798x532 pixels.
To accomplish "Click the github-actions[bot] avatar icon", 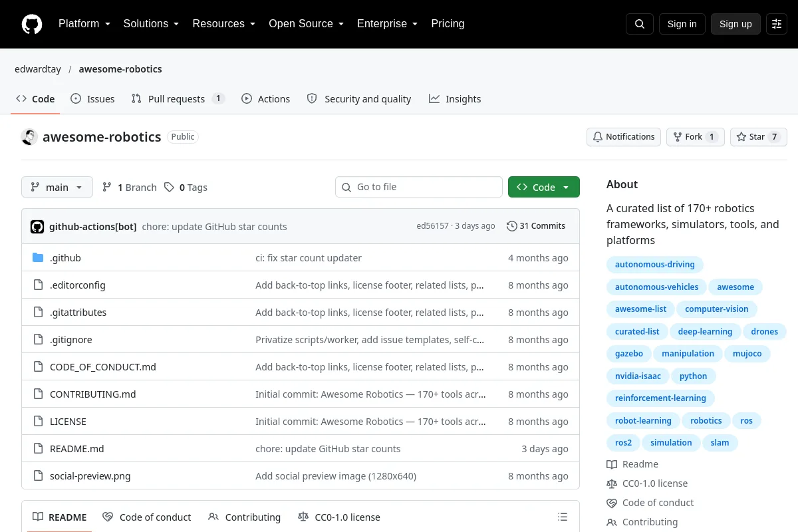I will [37, 226].
